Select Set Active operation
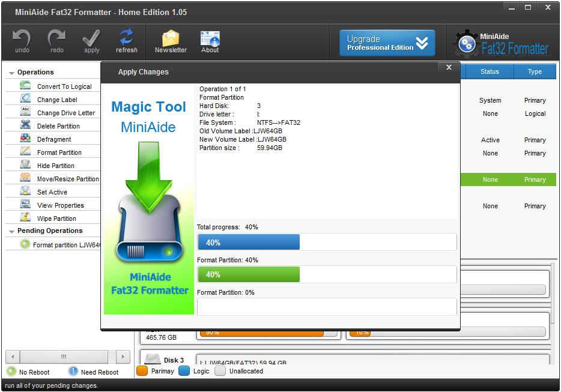The image size is (561, 392). pyautogui.click(x=52, y=192)
